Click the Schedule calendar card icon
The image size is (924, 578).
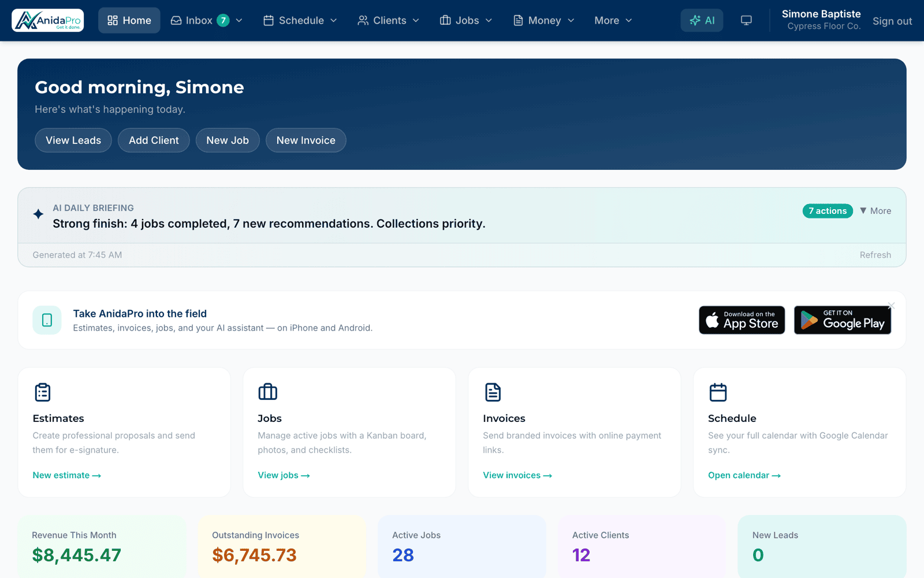click(x=718, y=392)
